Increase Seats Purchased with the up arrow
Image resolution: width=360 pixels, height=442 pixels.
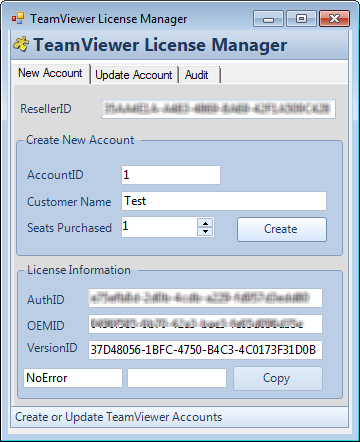pyautogui.click(x=205, y=223)
